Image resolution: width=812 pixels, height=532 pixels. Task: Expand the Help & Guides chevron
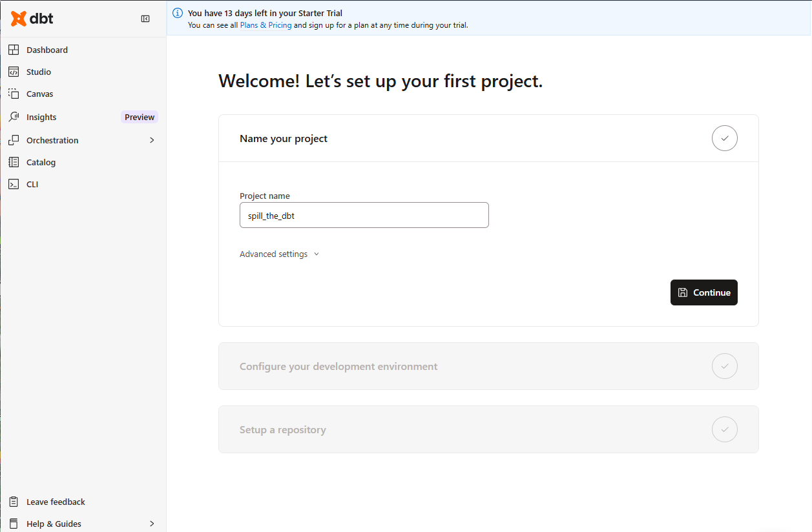click(x=152, y=524)
